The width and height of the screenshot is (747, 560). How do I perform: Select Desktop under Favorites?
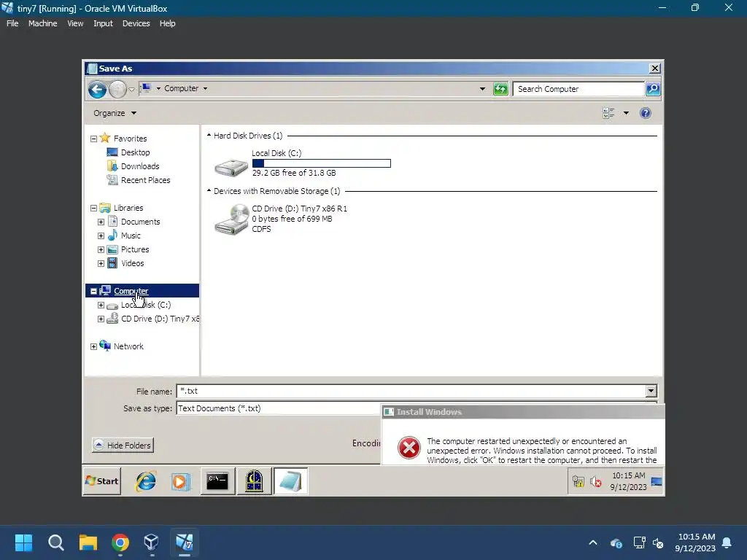pos(135,152)
